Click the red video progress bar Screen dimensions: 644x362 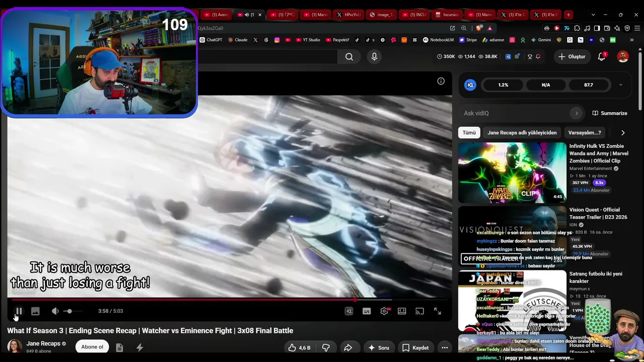(229, 300)
